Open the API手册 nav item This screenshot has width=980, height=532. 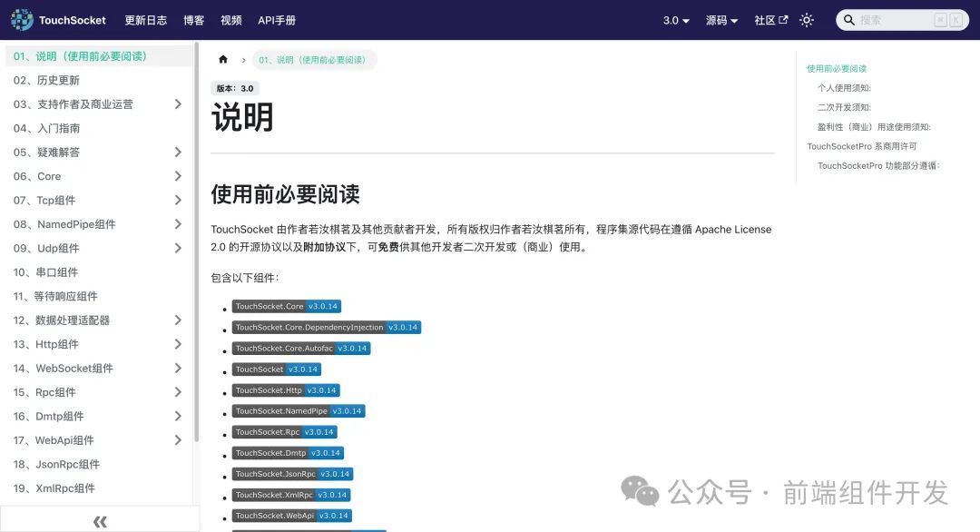(277, 20)
